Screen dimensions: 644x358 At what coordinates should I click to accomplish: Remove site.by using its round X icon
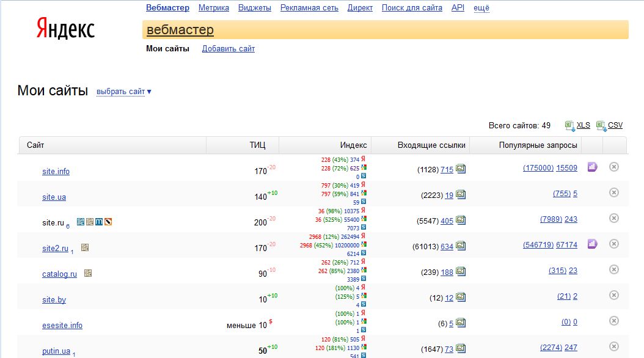click(614, 295)
